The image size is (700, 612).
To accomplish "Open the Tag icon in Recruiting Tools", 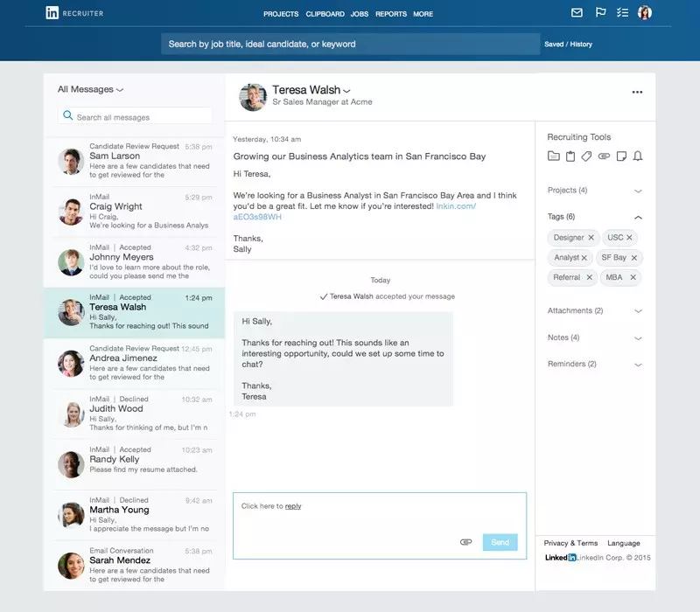I will [x=586, y=156].
